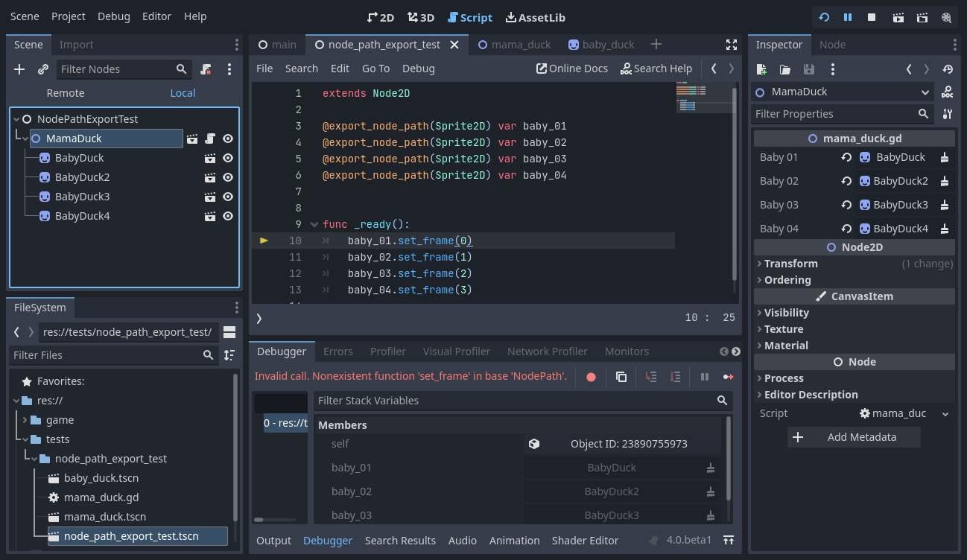967x560 pixels.
Task: Copy the debugger error
Action: click(621, 377)
